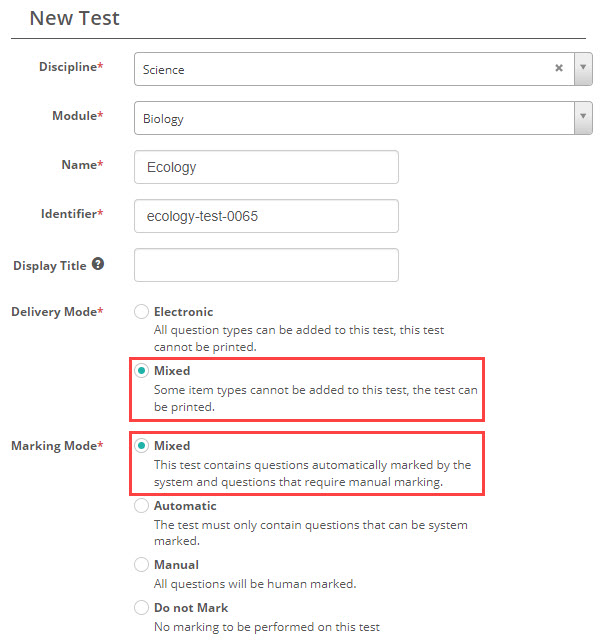Click the Discipline field label
This screenshot has width=601, height=644.
coord(69,66)
